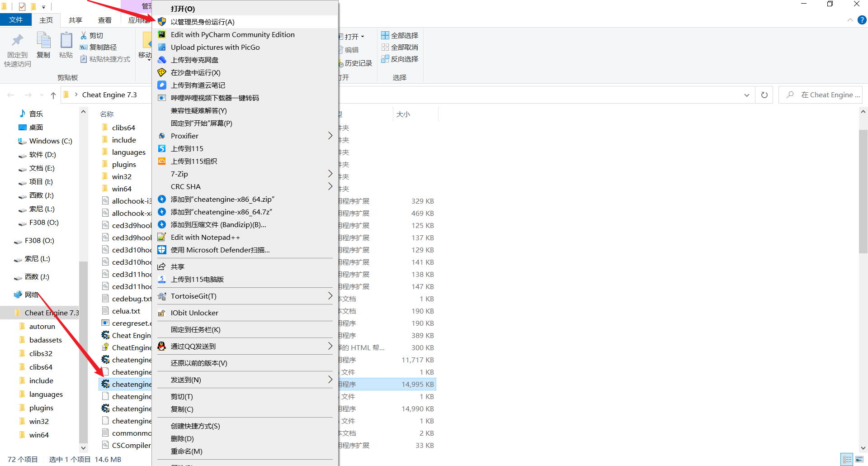Image resolution: width=868 pixels, height=466 pixels.
Task: Click the 上传到有道云笔记 icon
Action: coord(162,85)
